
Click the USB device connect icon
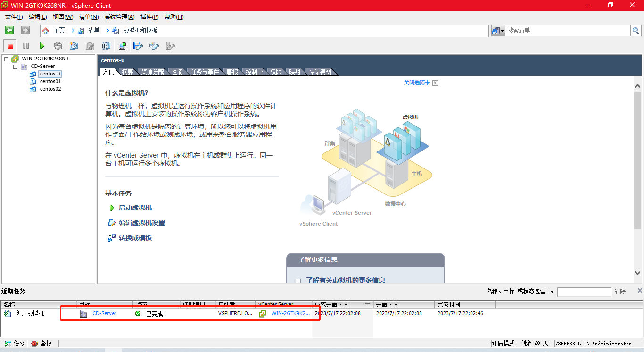tap(170, 46)
